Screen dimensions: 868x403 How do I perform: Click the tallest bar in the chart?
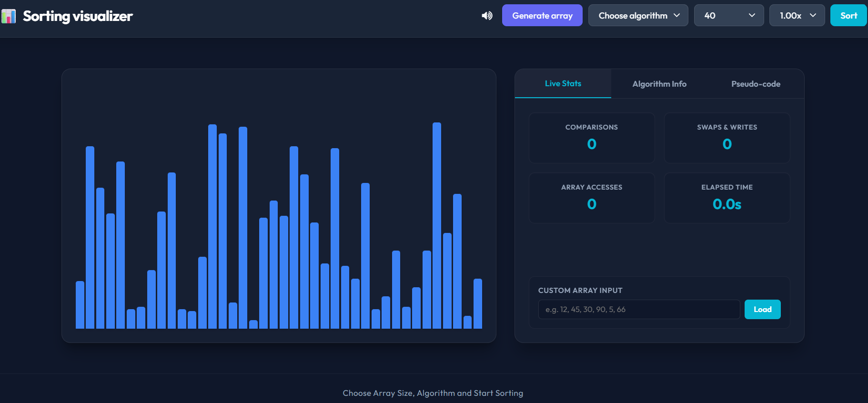(437, 225)
